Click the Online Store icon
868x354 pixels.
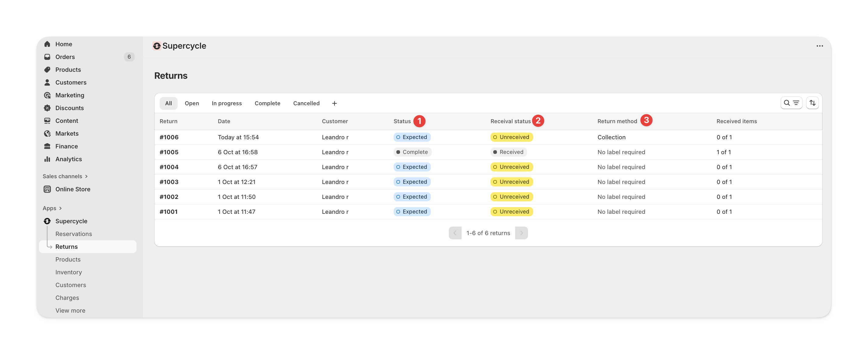[x=48, y=189]
